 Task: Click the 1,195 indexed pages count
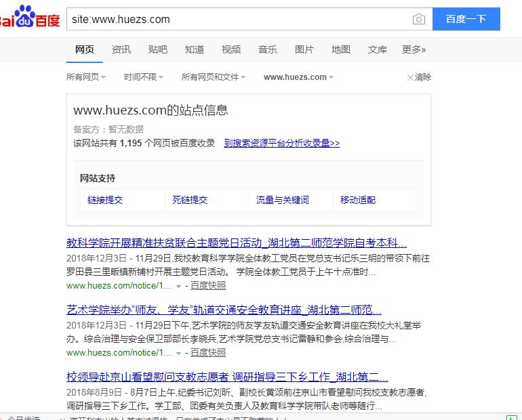131,144
